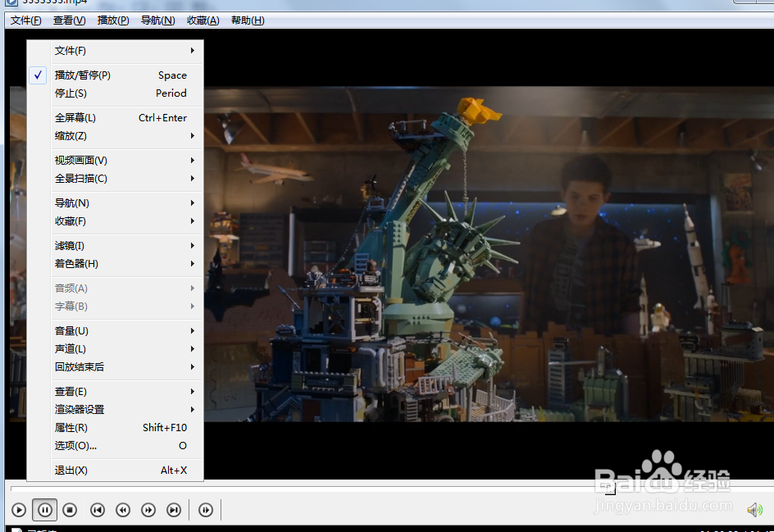
Task: Open the 帮助(H) menu in the menu bar
Action: click(248, 20)
